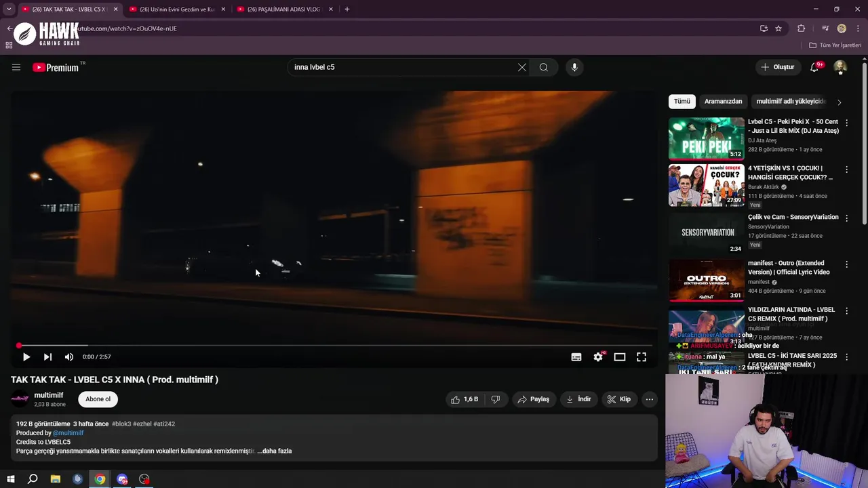Screen dimensions: 868x488
Task: Subscribe with the Abone ol button
Action: pyautogui.click(x=98, y=399)
